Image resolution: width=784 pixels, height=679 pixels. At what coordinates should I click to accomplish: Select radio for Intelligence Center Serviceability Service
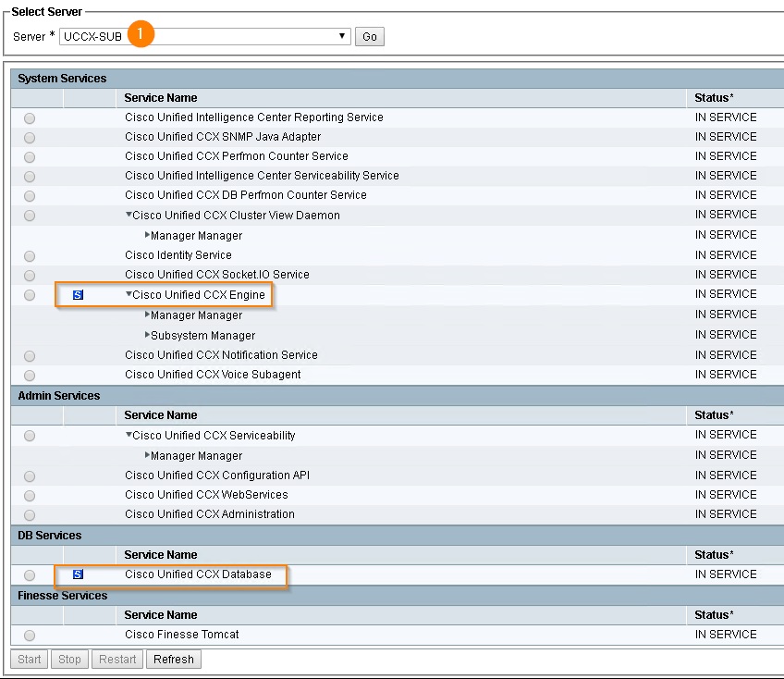tap(30, 177)
